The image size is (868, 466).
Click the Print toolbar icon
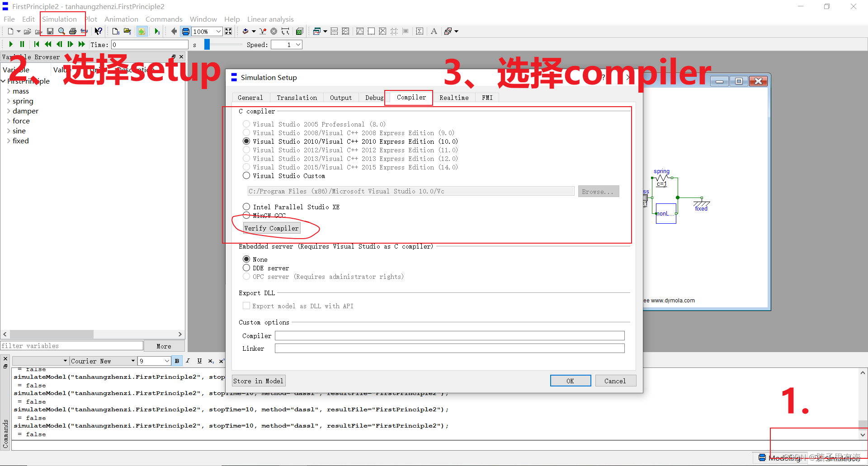coord(73,31)
